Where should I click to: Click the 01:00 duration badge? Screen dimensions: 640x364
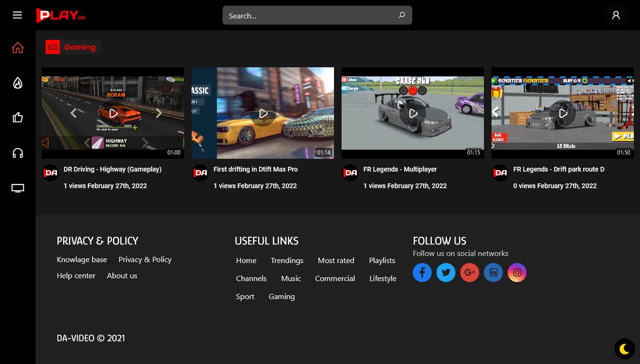(x=174, y=153)
